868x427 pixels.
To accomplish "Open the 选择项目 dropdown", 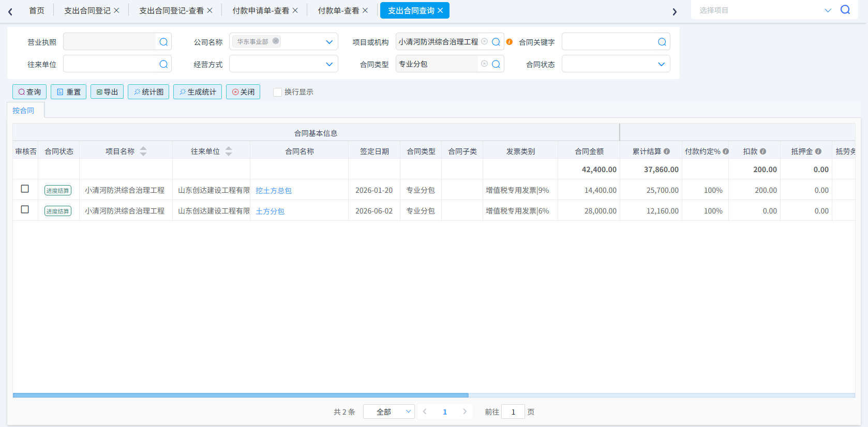I will (x=828, y=10).
